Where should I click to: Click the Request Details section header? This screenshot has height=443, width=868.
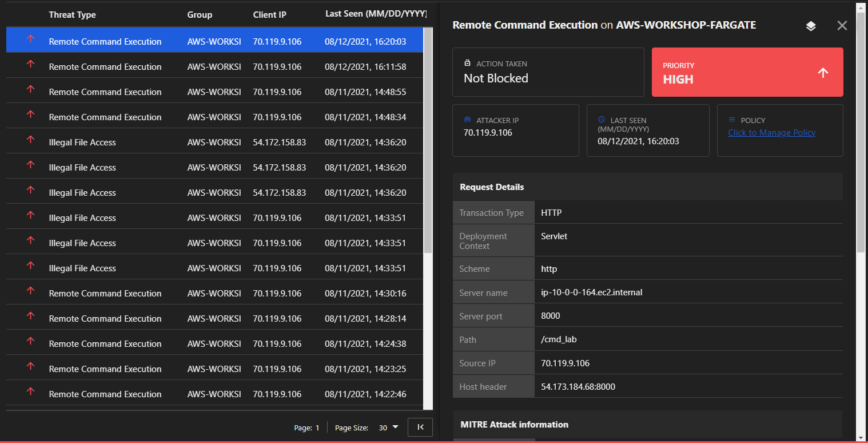click(x=647, y=187)
